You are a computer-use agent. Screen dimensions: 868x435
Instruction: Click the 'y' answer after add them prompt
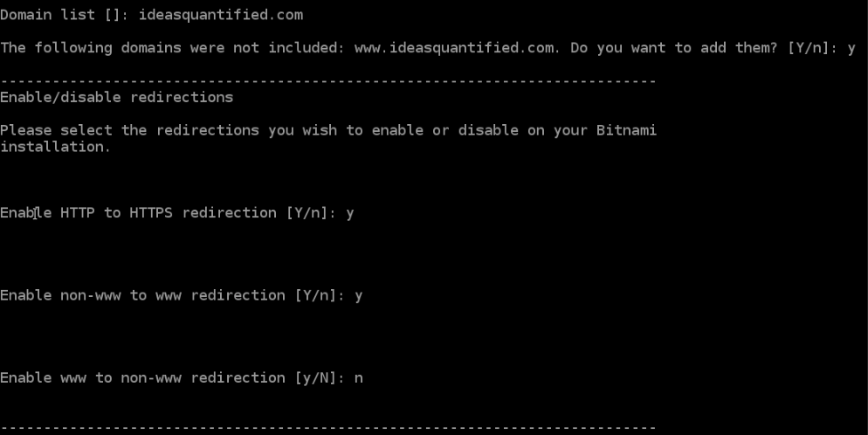(851, 49)
